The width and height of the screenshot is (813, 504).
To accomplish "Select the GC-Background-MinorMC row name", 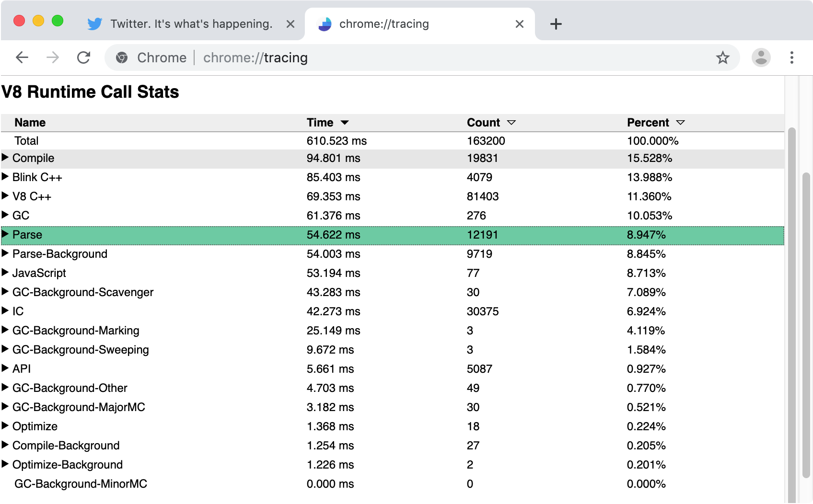I will (81, 484).
